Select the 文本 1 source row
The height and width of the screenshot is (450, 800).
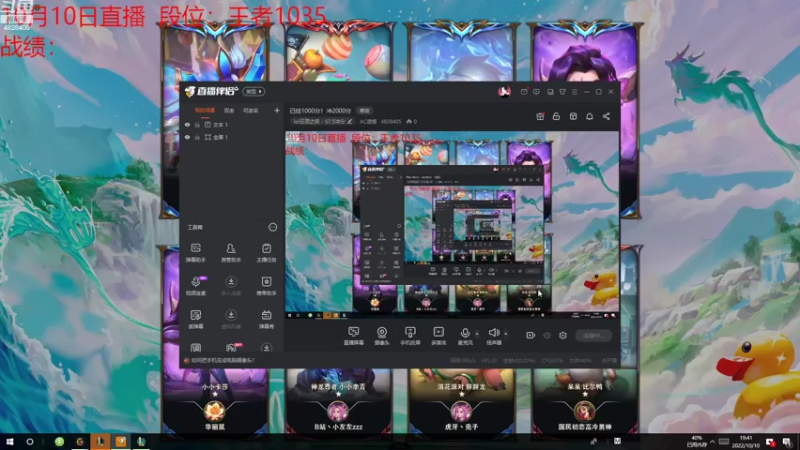pyautogui.click(x=232, y=124)
